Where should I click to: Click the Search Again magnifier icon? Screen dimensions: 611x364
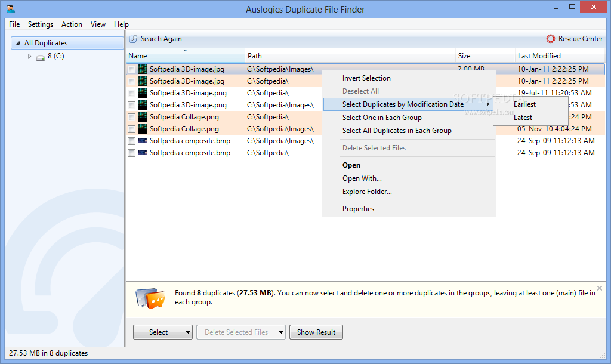pos(133,39)
